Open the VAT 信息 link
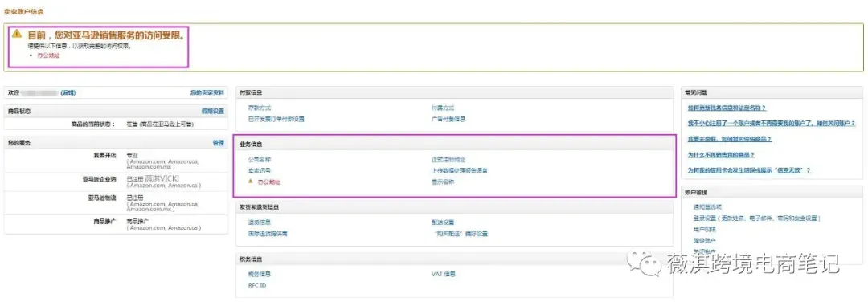868x302 pixels. (x=444, y=275)
